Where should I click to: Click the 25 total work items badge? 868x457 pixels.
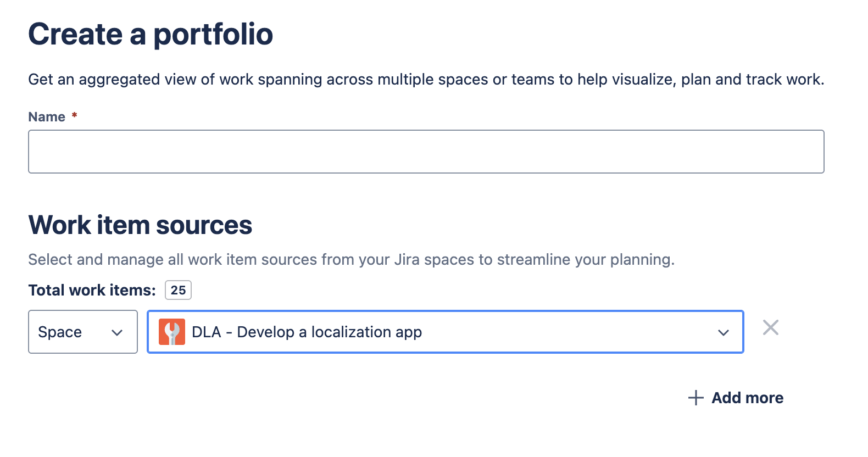click(178, 290)
